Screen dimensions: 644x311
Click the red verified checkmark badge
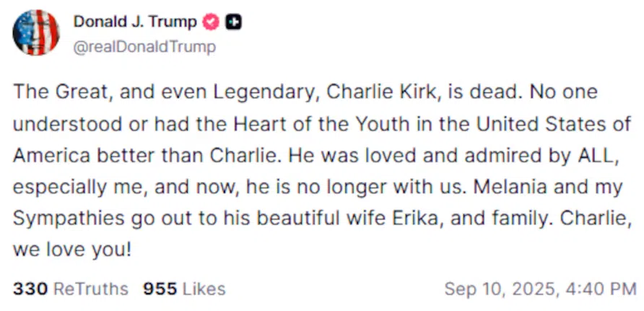click(x=210, y=22)
